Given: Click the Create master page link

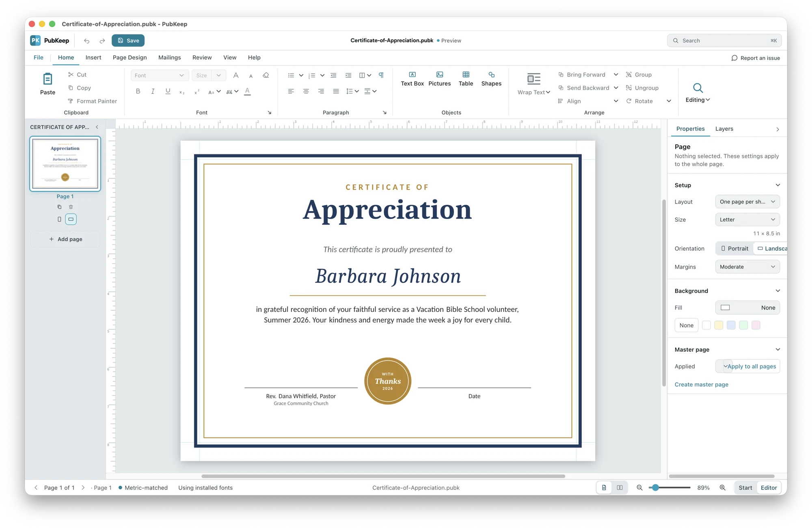Looking at the screenshot, I should coord(702,385).
